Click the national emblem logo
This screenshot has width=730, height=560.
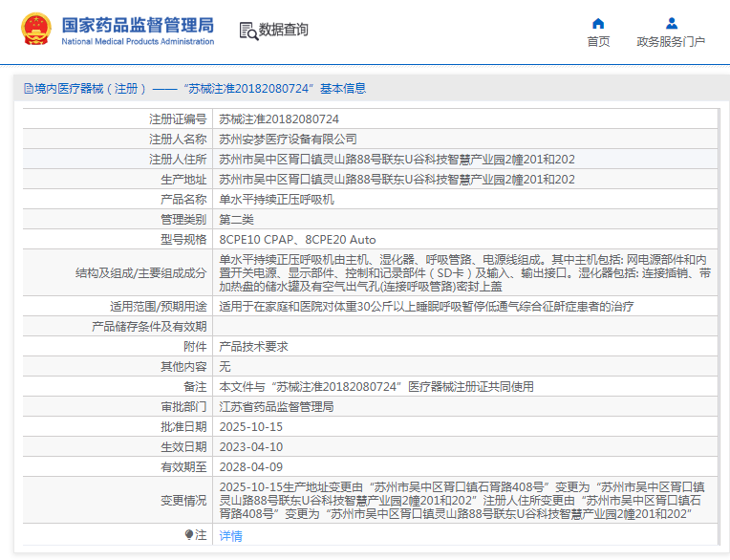(36, 29)
